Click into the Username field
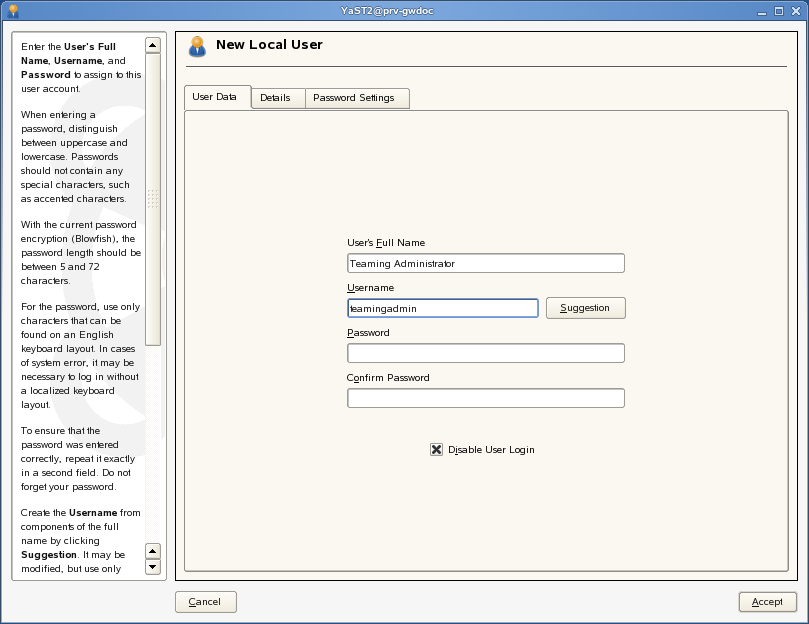 point(443,308)
